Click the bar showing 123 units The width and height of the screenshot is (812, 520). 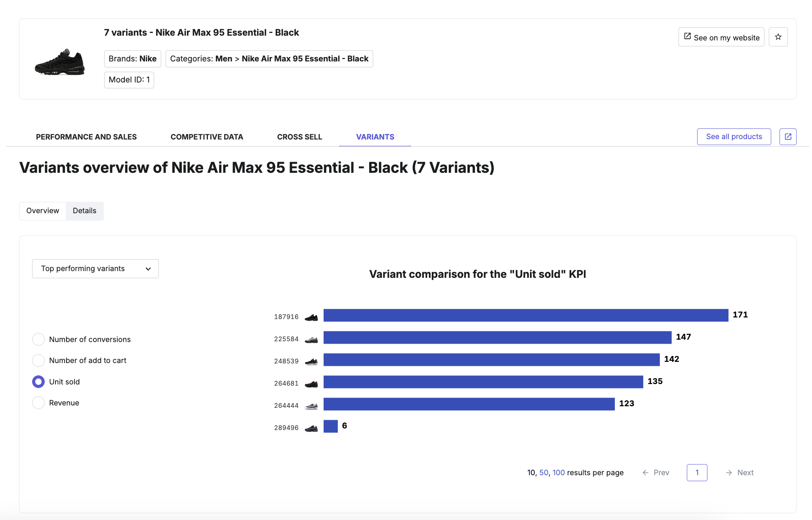(x=469, y=404)
